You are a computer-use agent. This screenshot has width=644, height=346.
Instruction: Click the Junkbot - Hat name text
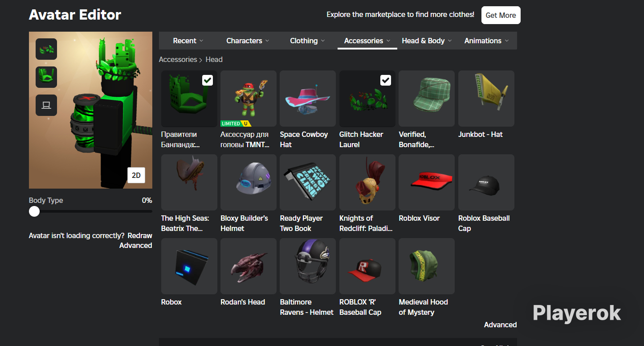[481, 134]
